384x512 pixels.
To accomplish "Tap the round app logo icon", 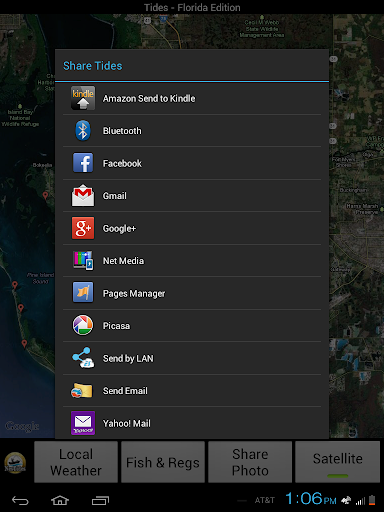I will [15, 463].
